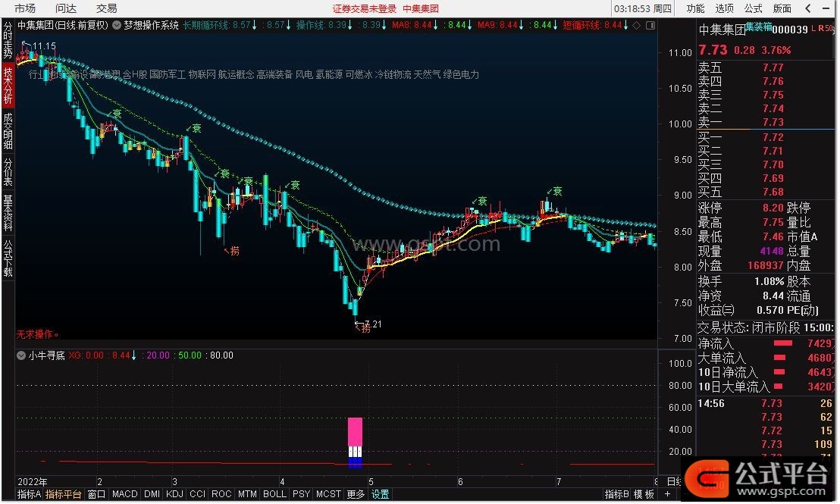Click stock code 000039
The height and width of the screenshot is (504, 840).
tap(790, 30)
